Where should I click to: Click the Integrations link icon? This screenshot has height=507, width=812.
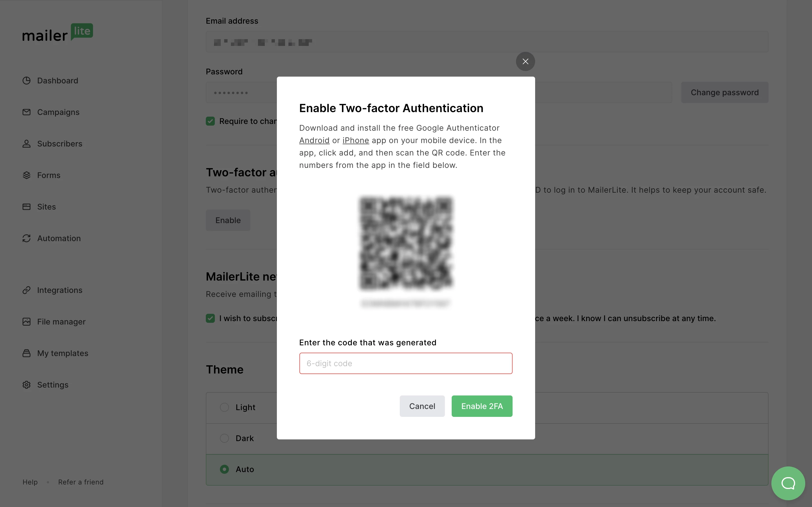click(x=27, y=290)
